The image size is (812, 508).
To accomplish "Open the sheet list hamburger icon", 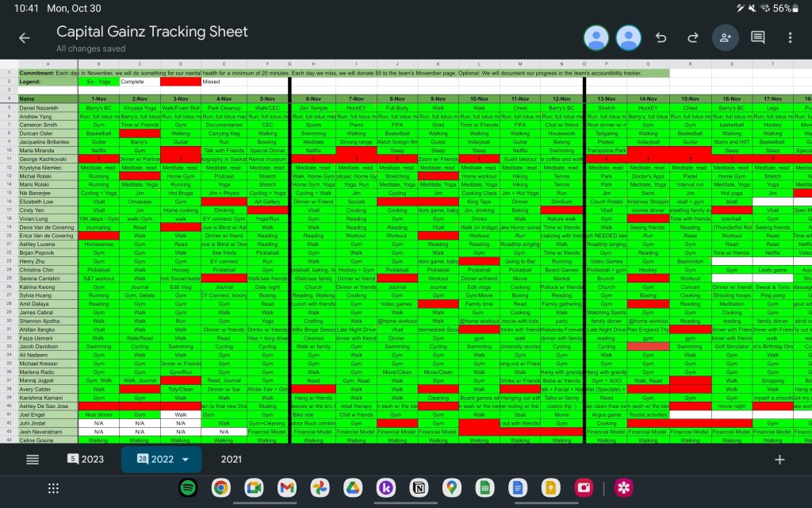I will 31,459.
